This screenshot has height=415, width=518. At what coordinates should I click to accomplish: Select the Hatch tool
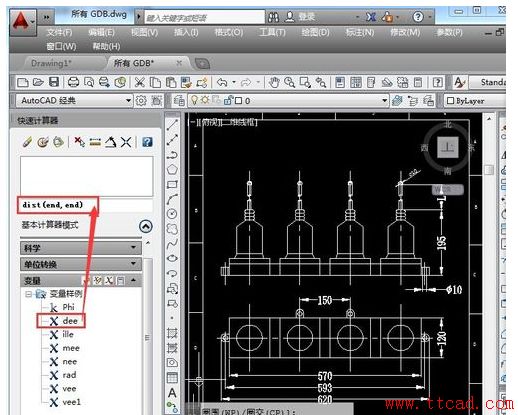tap(172, 333)
